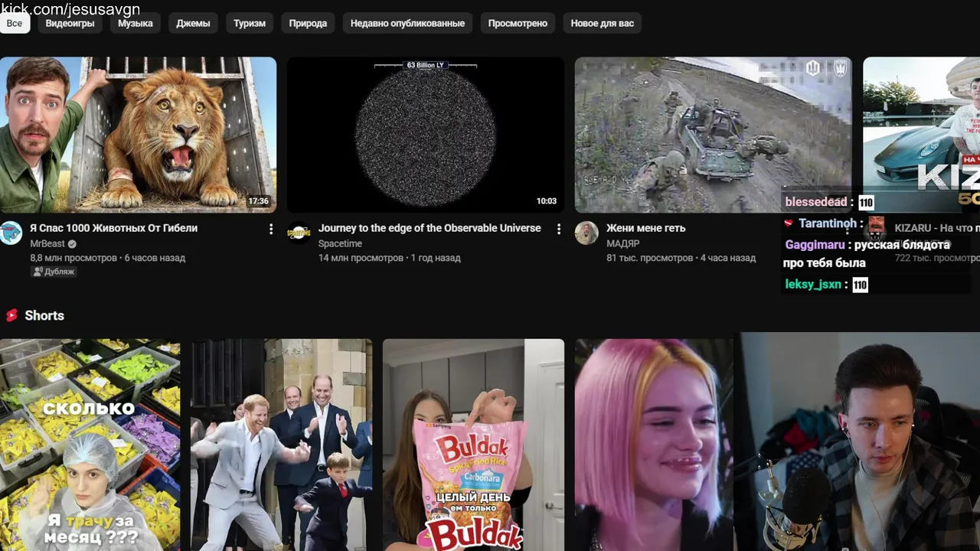Click the 10:03 duration badge

coord(547,201)
